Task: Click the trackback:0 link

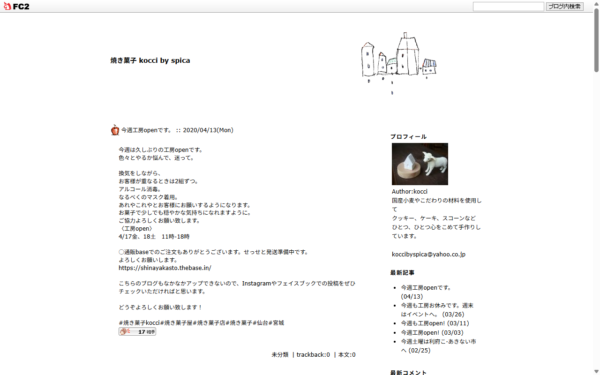Action: pyautogui.click(x=313, y=355)
